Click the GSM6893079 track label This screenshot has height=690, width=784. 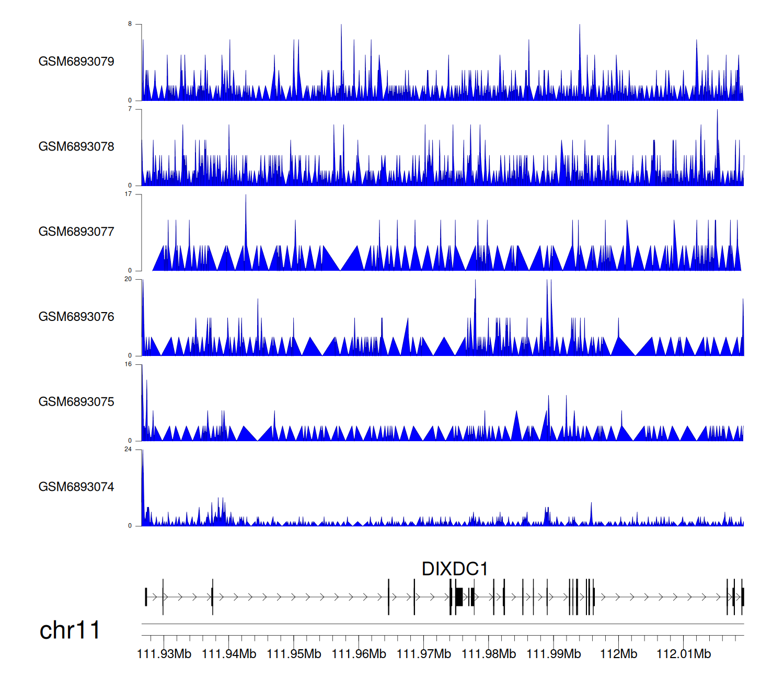[x=76, y=62]
